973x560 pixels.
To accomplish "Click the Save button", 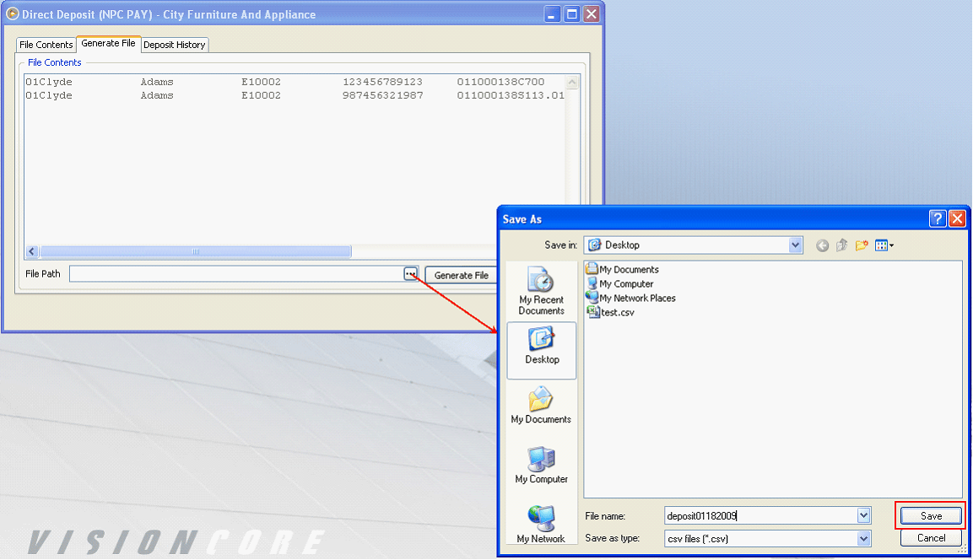I will coord(931,516).
